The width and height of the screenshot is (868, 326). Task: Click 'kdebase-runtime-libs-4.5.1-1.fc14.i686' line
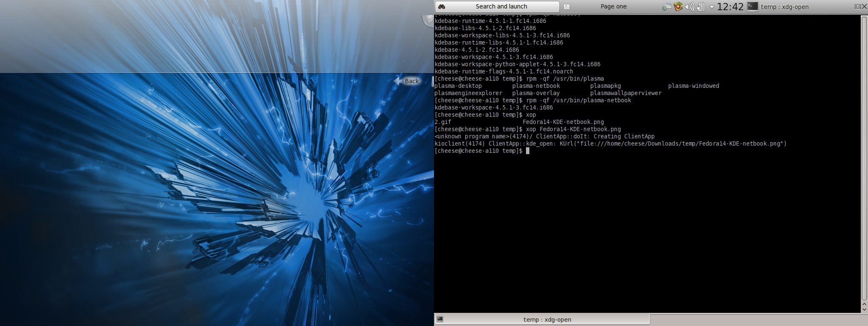click(499, 42)
